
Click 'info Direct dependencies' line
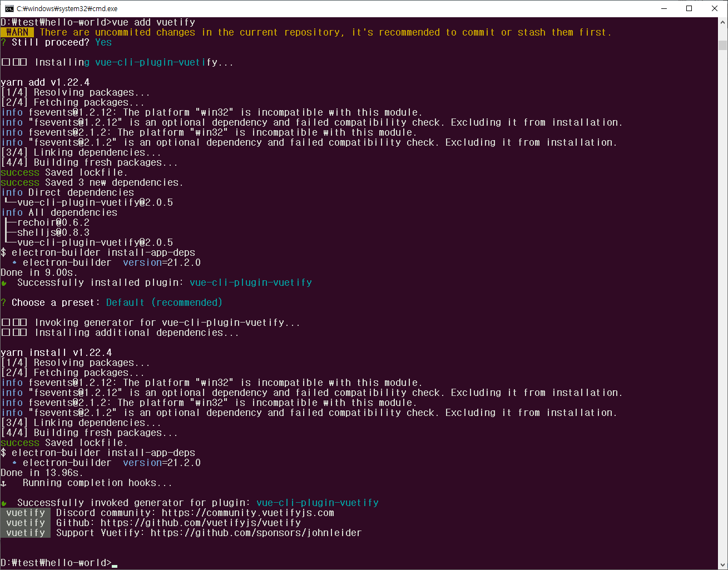coord(67,192)
